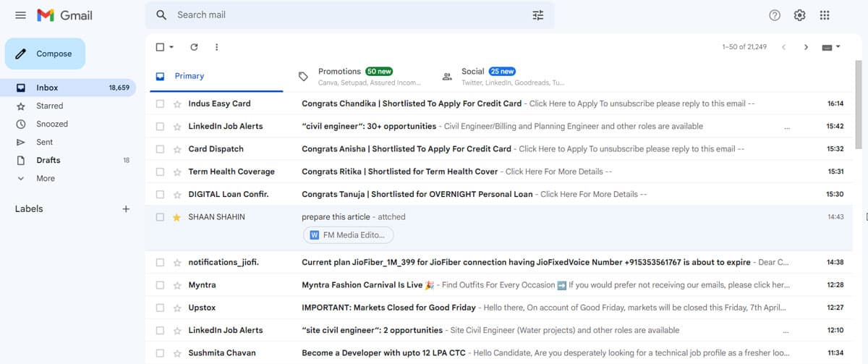Viewport: 868px width, 364px height.
Task: Tick the Upstox email checkbox
Action: (160, 308)
